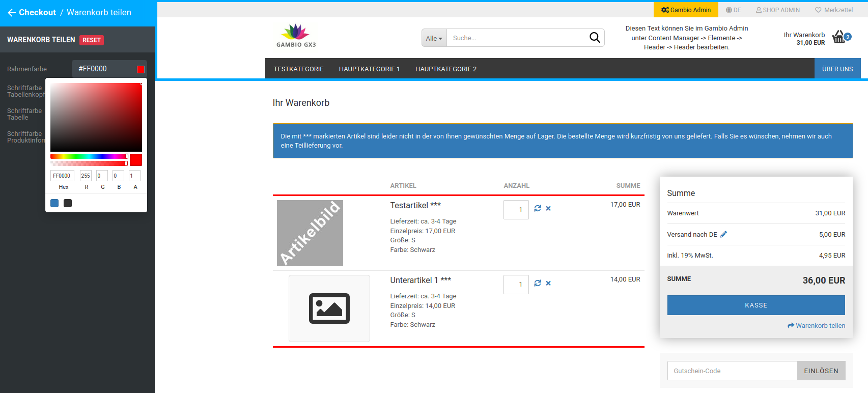Click the search magnifier icon
Viewport: 868px width, 393px height.
click(x=594, y=38)
